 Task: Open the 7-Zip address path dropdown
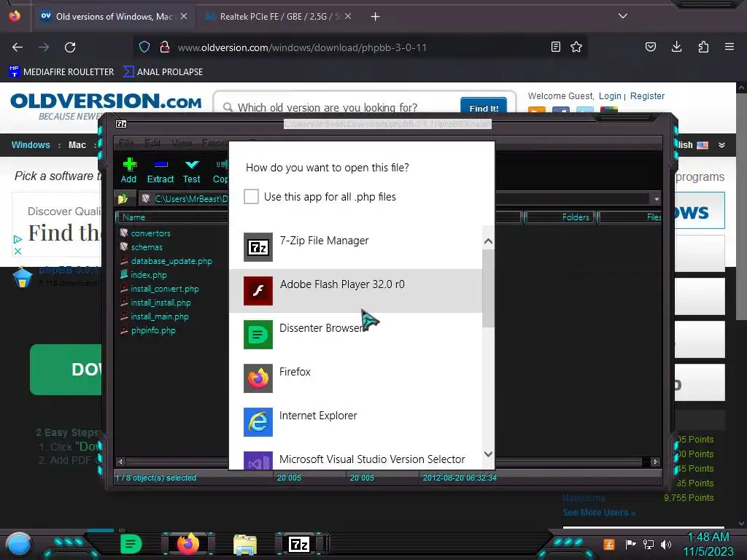coord(657,199)
